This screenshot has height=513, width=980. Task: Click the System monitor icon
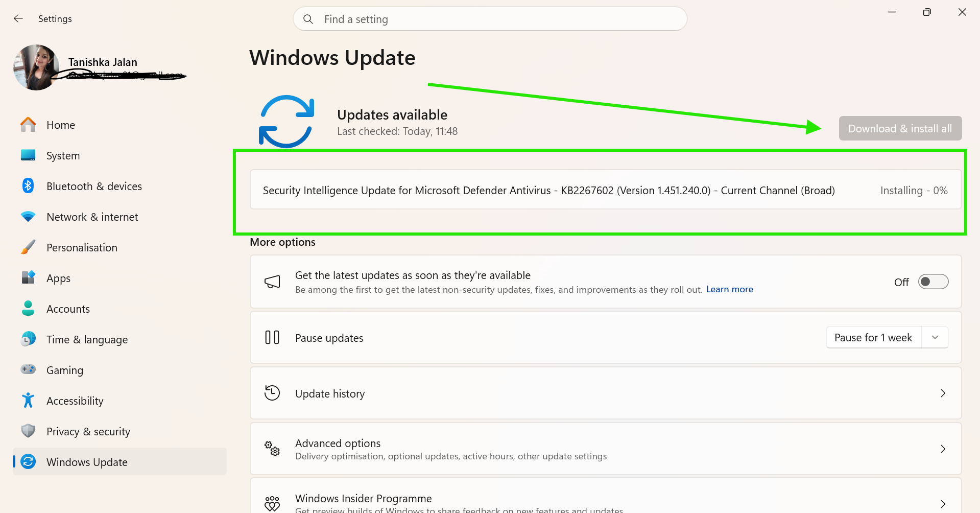click(28, 155)
